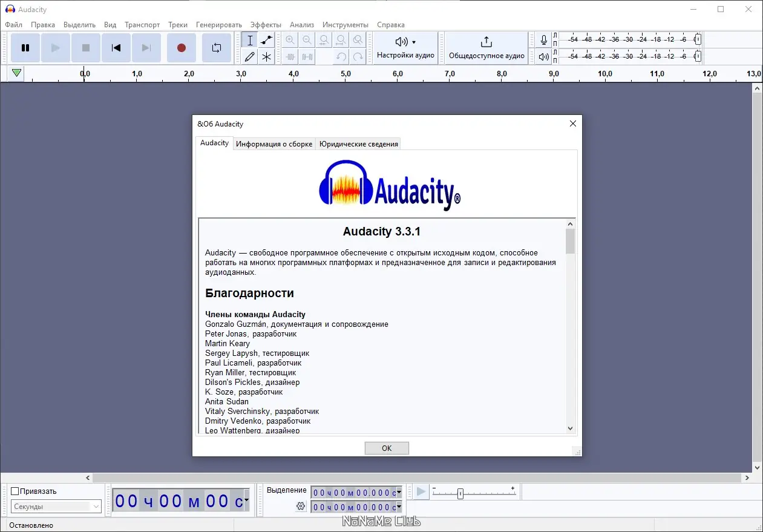This screenshot has height=532, width=763.
Task: Click the horizontal scrollbar right arrow
Action: [x=747, y=478]
